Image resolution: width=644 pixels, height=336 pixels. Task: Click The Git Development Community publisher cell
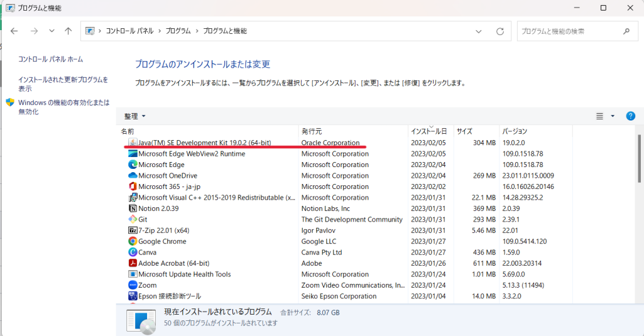352,219
